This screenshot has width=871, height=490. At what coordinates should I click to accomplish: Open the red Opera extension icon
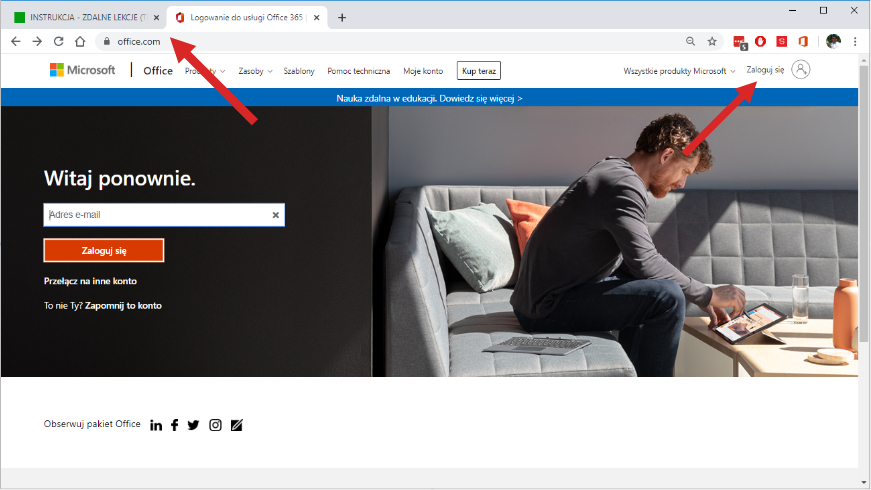(x=760, y=41)
